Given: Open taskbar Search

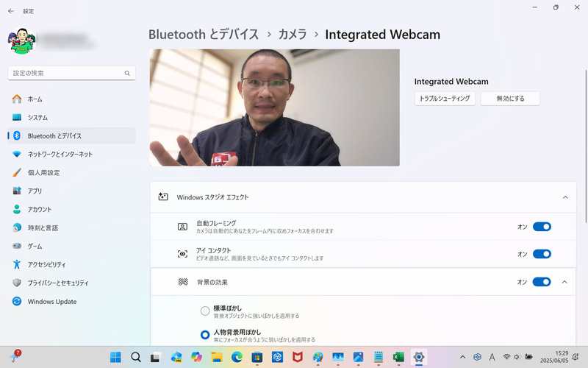Looking at the screenshot, I should [136, 357].
